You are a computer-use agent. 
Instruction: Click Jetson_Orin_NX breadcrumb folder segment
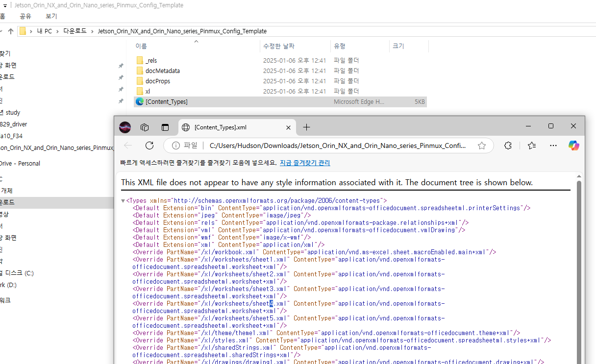point(182,31)
